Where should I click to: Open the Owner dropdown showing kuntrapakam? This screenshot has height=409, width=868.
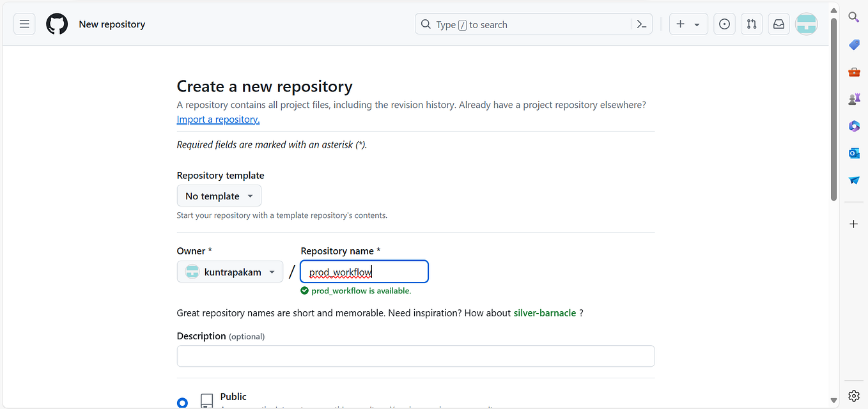click(229, 272)
